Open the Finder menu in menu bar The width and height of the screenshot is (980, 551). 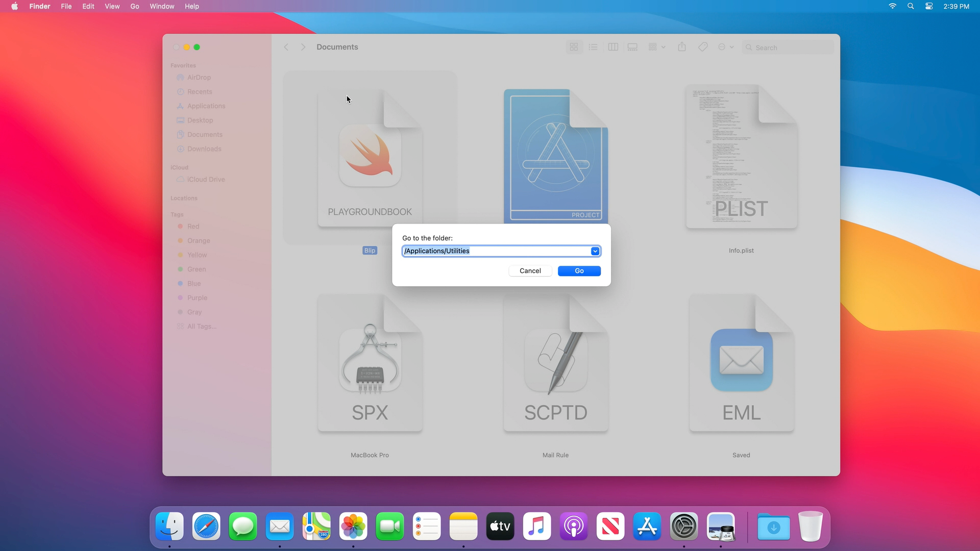pyautogui.click(x=40, y=6)
